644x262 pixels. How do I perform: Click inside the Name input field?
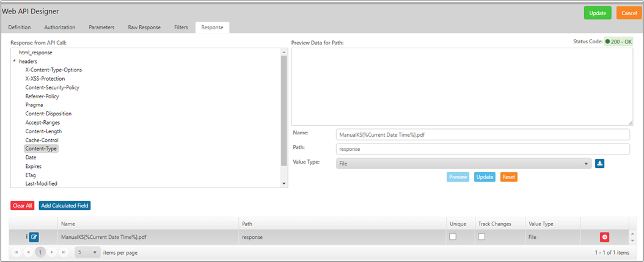[483, 134]
